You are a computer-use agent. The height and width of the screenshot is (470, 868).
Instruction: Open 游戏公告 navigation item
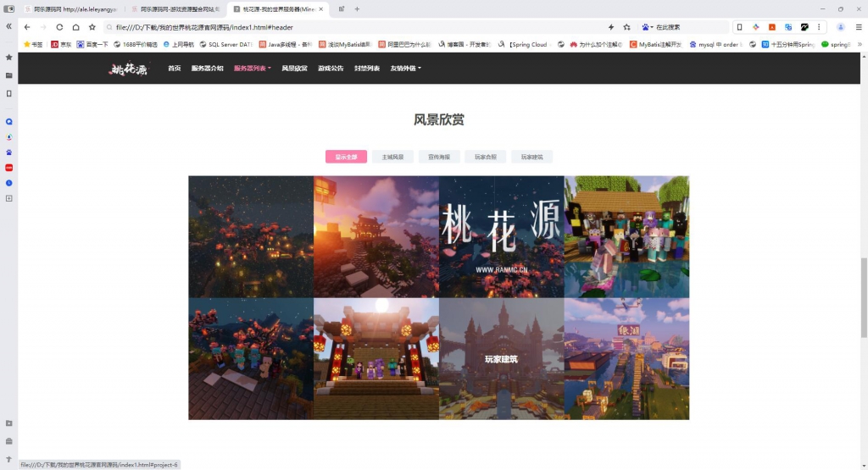[331, 68]
